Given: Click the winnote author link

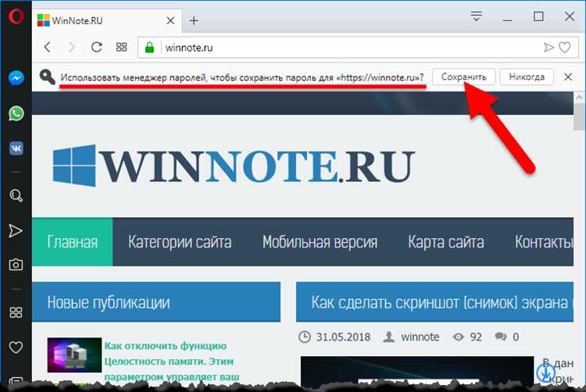Looking at the screenshot, I should (x=420, y=337).
